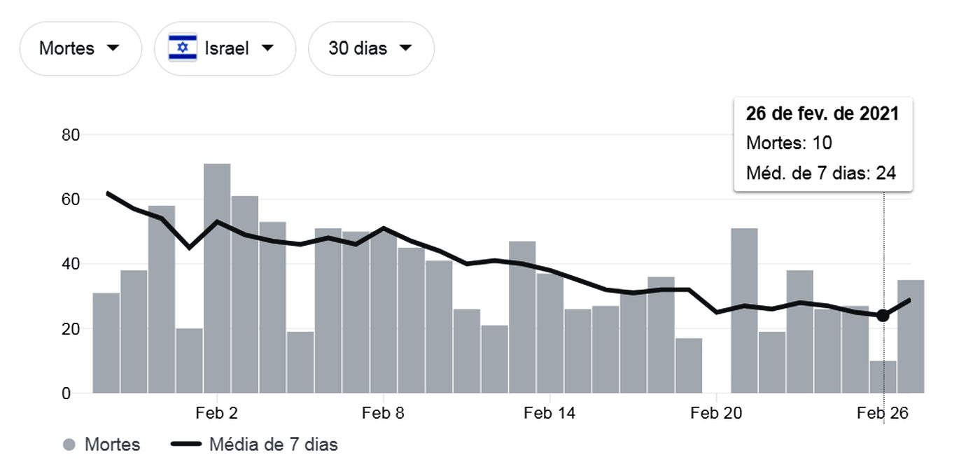The image size is (980, 474).
Task: Click the Mortes legend label
Action: tap(112, 445)
